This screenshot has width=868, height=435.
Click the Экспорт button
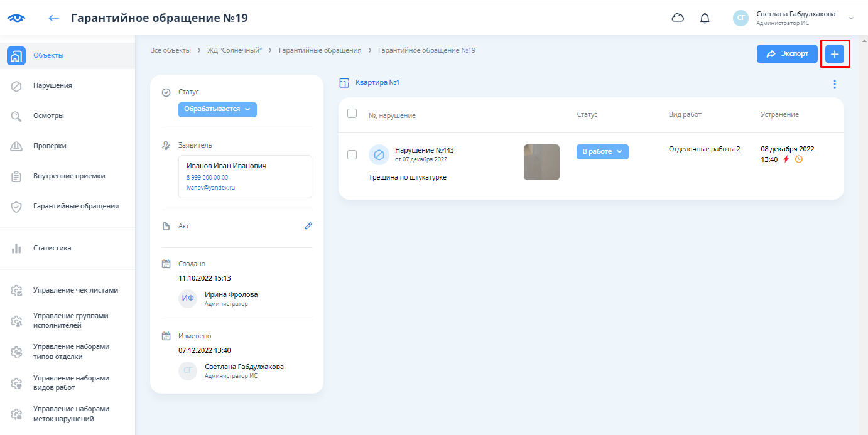(x=786, y=55)
